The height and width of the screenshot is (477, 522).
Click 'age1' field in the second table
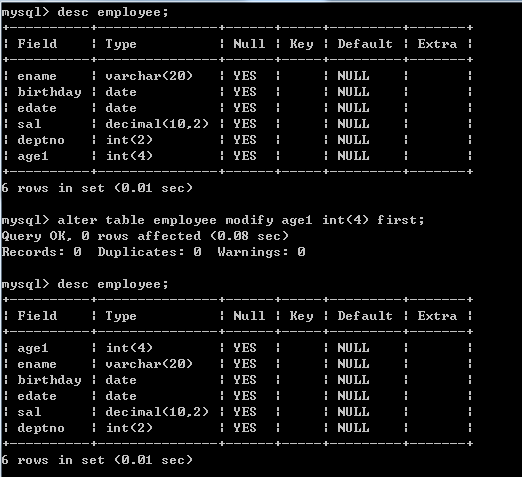(x=33, y=348)
